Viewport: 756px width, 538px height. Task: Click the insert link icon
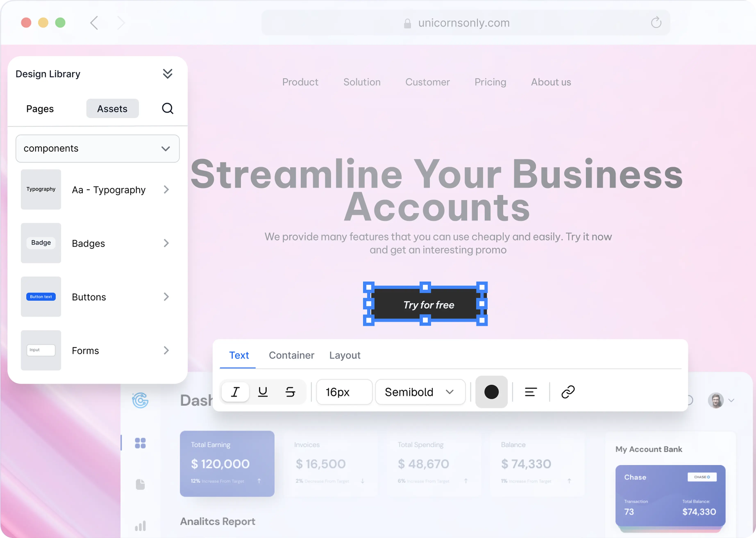tap(568, 392)
